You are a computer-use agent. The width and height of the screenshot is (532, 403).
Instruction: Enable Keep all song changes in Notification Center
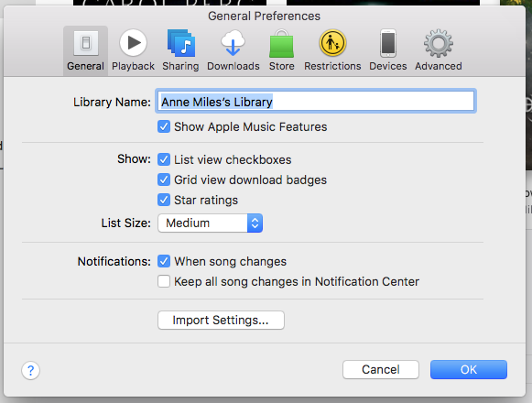pos(164,281)
